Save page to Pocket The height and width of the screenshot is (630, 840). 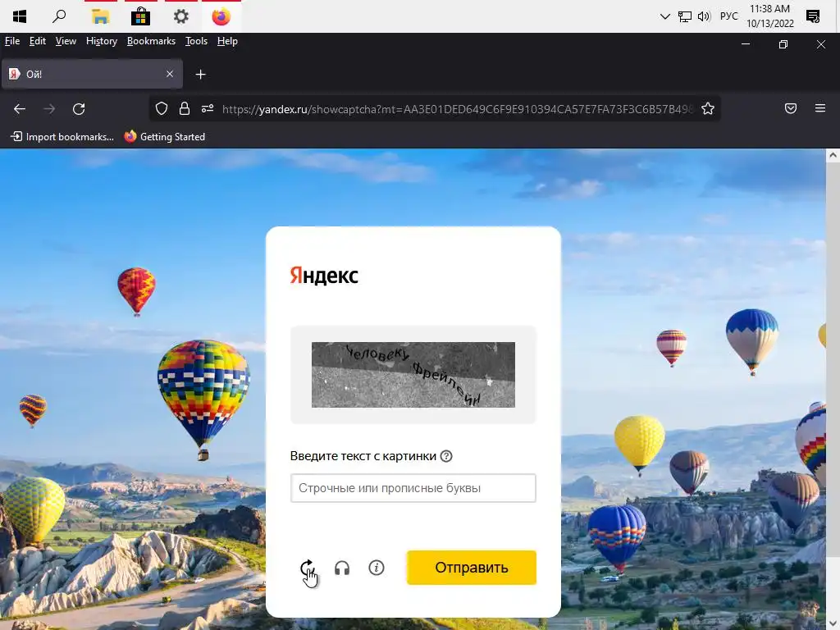[791, 109]
